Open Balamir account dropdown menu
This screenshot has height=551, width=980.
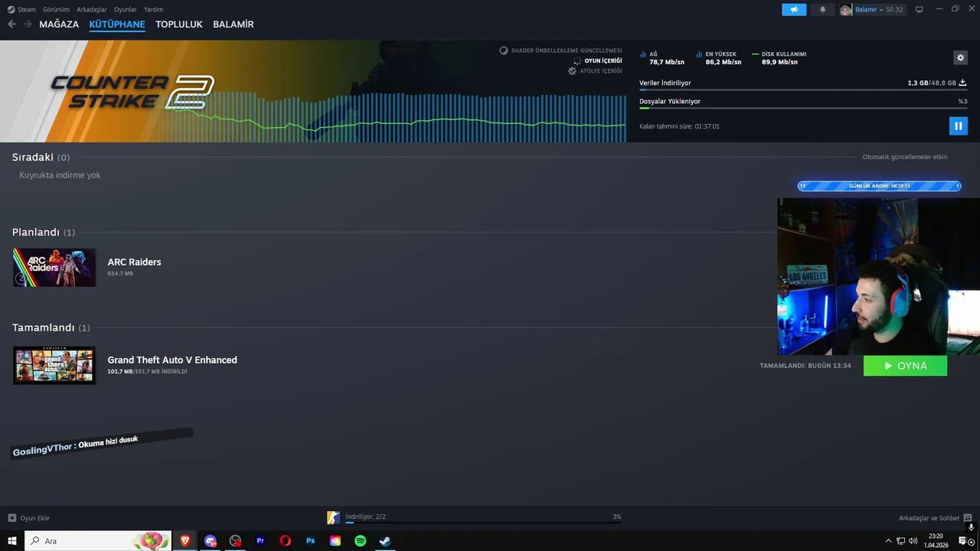872,9
